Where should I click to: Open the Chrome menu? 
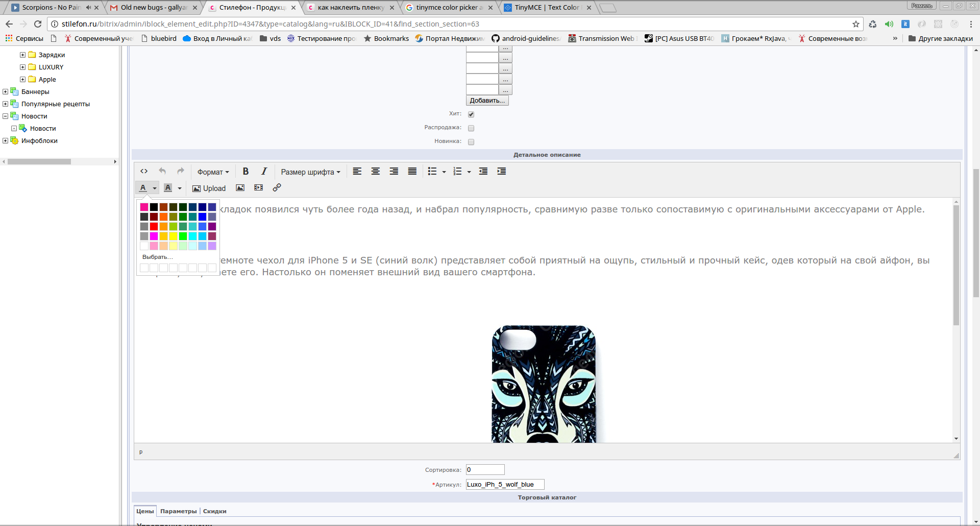pos(971,24)
